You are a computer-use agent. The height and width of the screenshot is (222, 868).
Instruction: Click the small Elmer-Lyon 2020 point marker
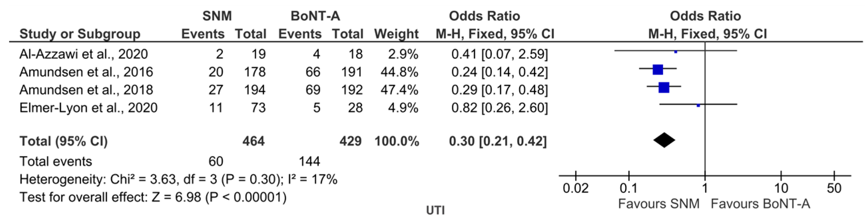(698, 106)
